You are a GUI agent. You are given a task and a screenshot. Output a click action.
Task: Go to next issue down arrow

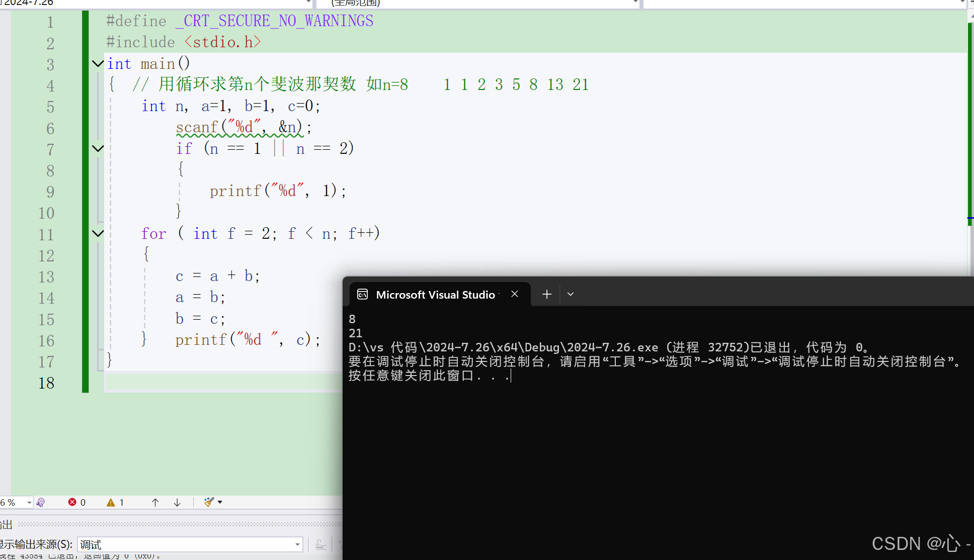(x=177, y=502)
